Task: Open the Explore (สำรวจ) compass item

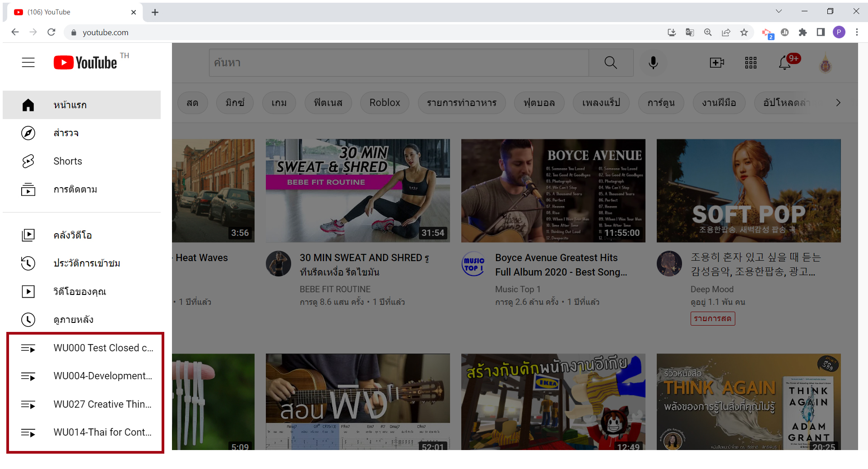Action: (x=82, y=133)
